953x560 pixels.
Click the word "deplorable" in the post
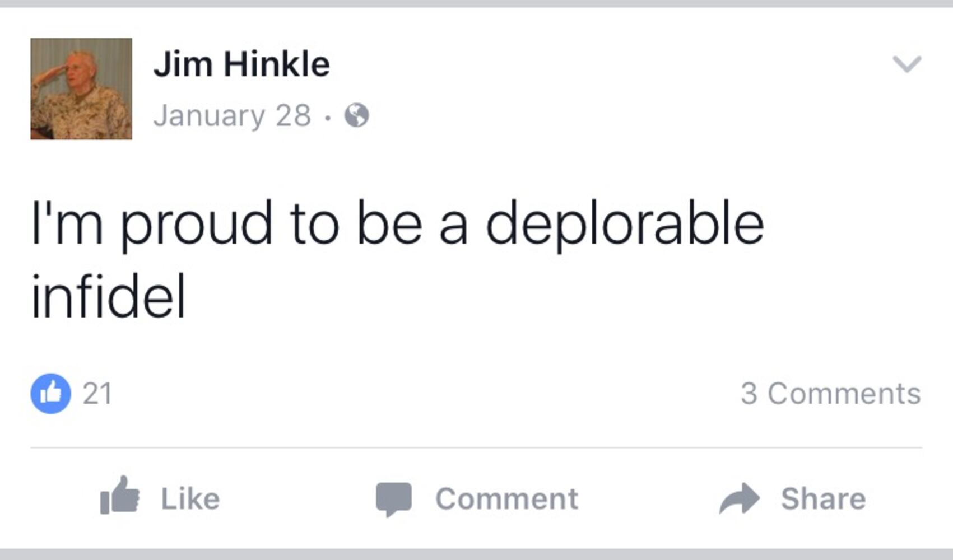click(x=624, y=224)
